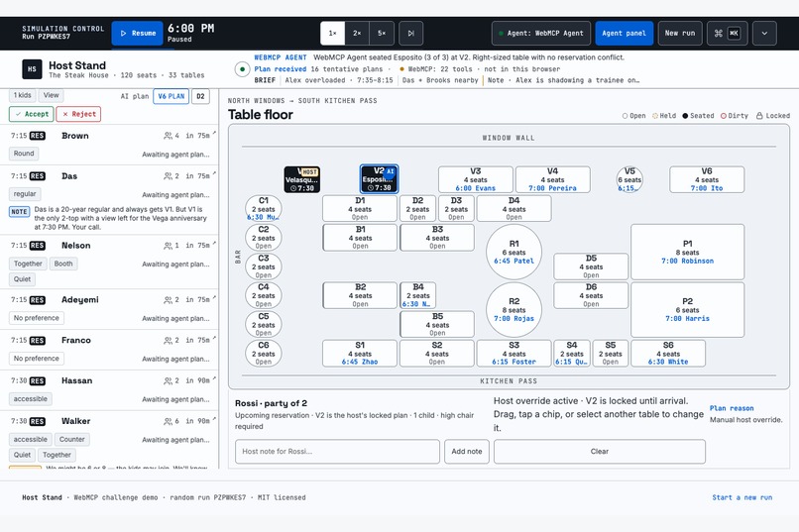Start a New run from top bar
The height and width of the screenshot is (532, 799).
pos(680,33)
